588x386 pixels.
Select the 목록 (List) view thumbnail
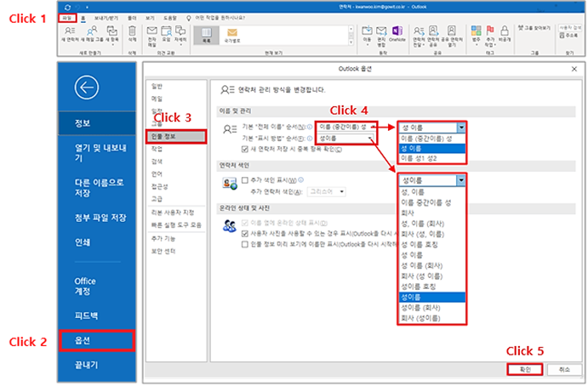(206, 35)
